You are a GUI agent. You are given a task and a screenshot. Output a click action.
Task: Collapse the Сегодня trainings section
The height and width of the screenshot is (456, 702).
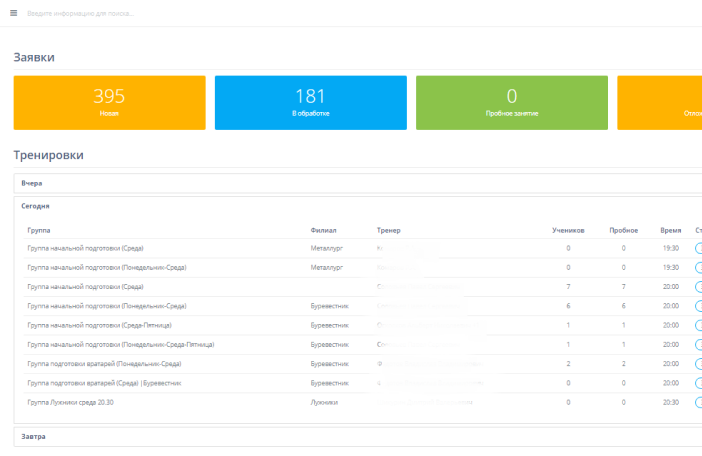pos(36,206)
